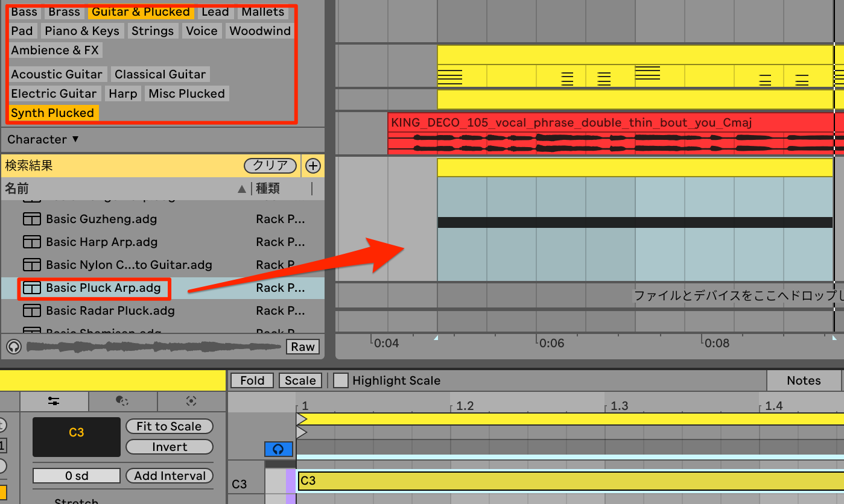
Task: Enable the Acoustic Guitar tag filter
Action: coord(57,74)
